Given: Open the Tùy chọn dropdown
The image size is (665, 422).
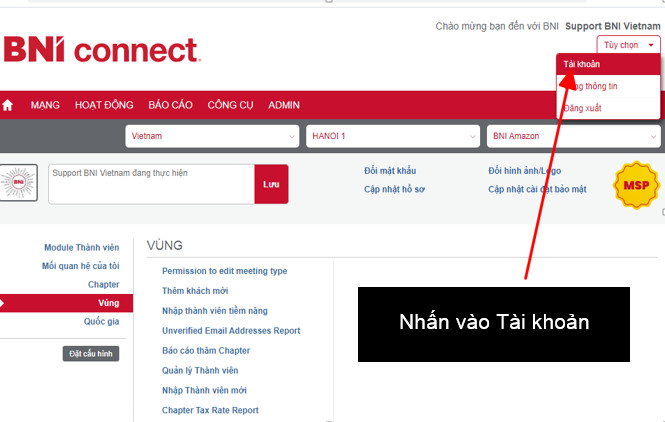Looking at the screenshot, I should coord(628,45).
